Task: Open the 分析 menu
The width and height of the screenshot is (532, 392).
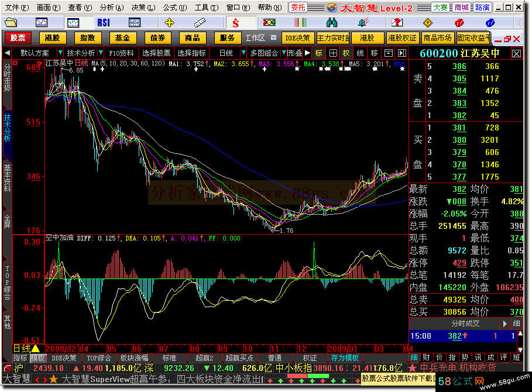Action: point(112,8)
